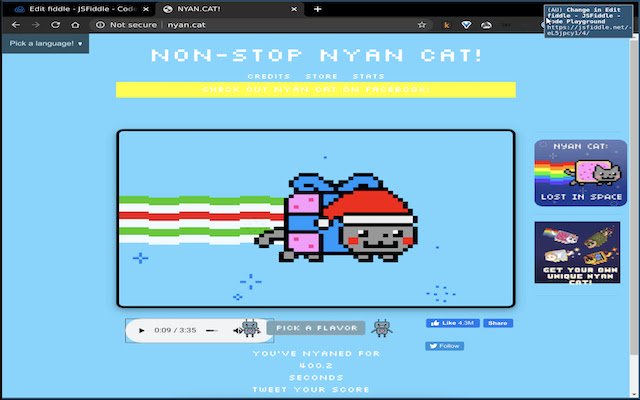Click the 0:09 / 3:35 audio time display

click(175, 330)
